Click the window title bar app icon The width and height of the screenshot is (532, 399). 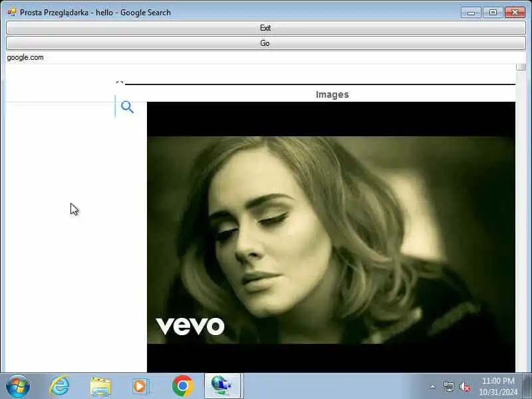pyautogui.click(x=12, y=12)
